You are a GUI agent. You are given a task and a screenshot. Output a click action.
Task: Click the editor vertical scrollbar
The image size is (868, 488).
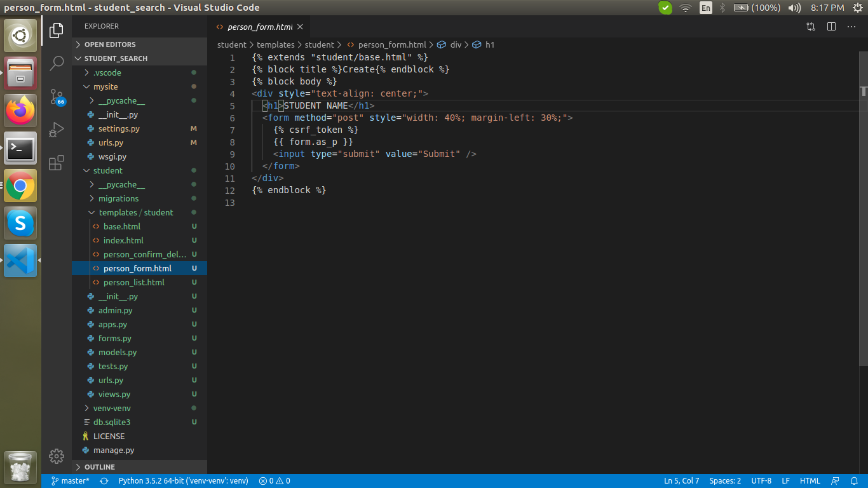[864, 209]
